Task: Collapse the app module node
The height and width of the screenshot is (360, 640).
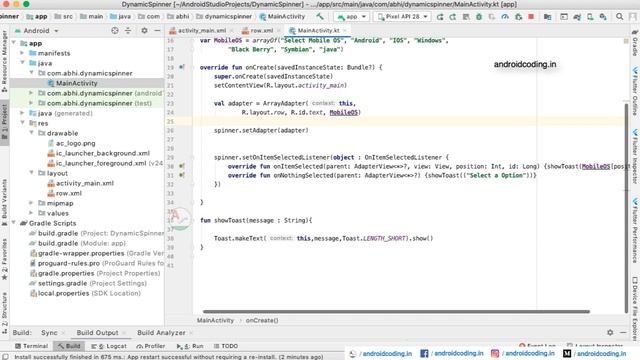Action: pyautogui.click(x=14, y=43)
